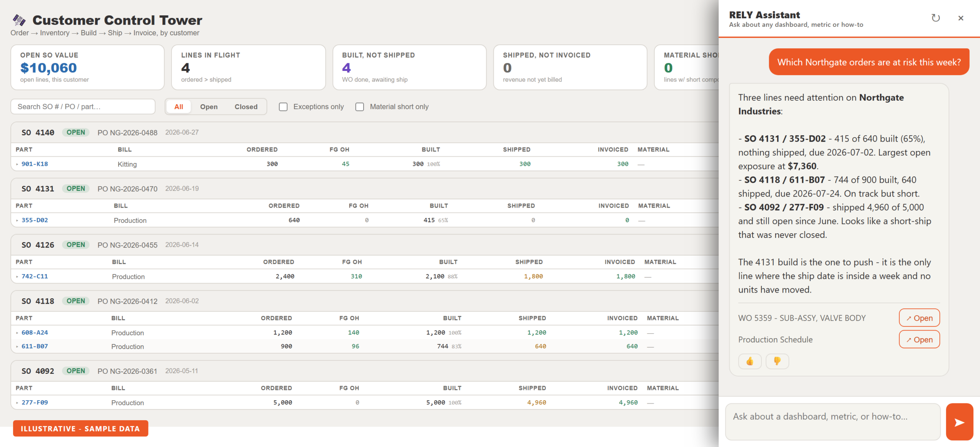Give thumbs down feedback on answer
The height and width of the screenshot is (447, 980).
(777, 361)
